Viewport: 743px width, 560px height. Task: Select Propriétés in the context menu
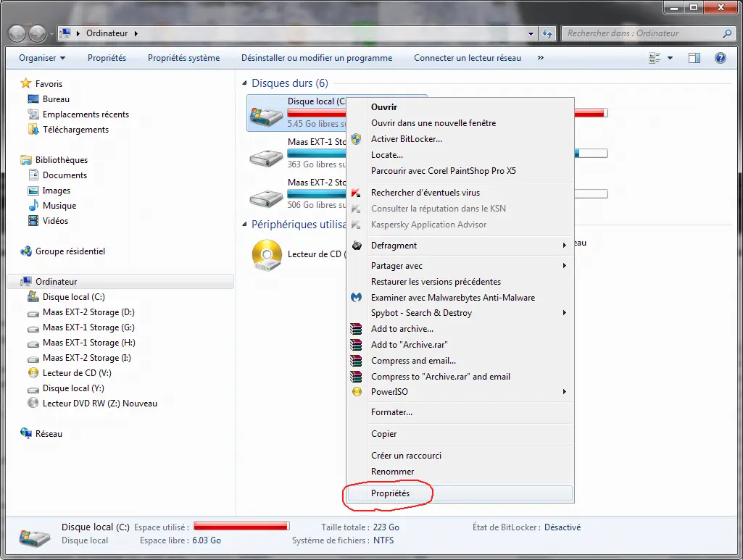click(x=460, y=493)
